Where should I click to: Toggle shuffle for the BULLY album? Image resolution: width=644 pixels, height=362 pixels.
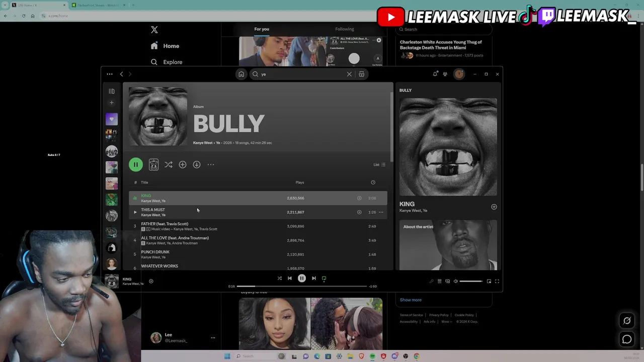[169, 164]
